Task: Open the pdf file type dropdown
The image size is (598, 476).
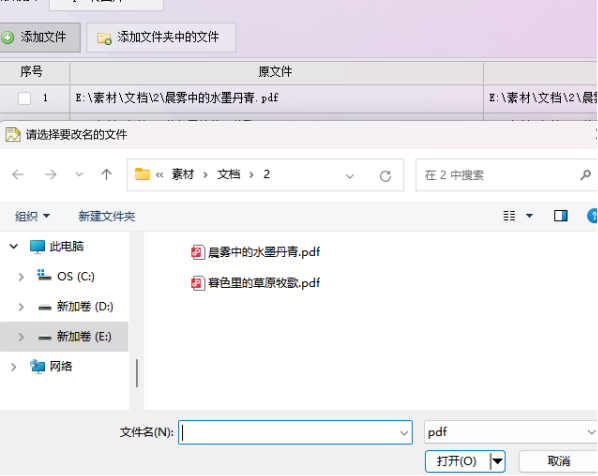Action: pos(511,432)
